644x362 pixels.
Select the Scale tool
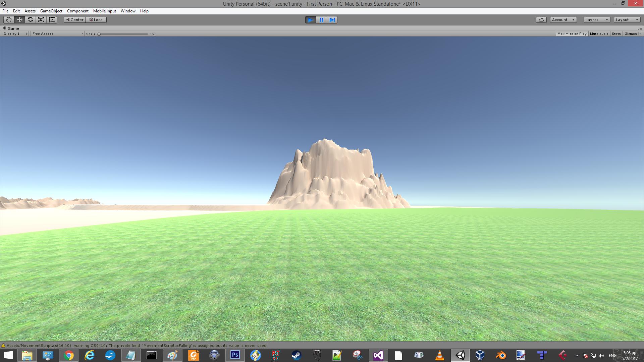(41, 19)
